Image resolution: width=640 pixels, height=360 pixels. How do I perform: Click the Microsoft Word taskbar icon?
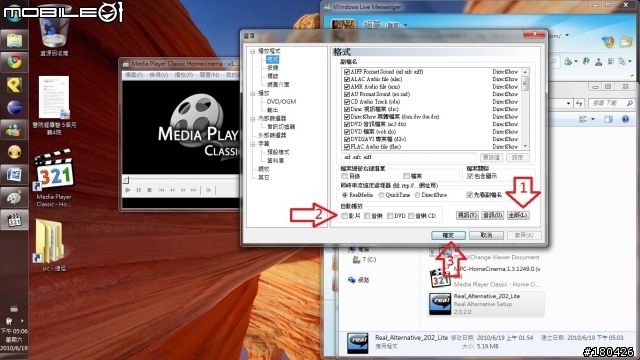pyautogui.click(x=14, y=175)
